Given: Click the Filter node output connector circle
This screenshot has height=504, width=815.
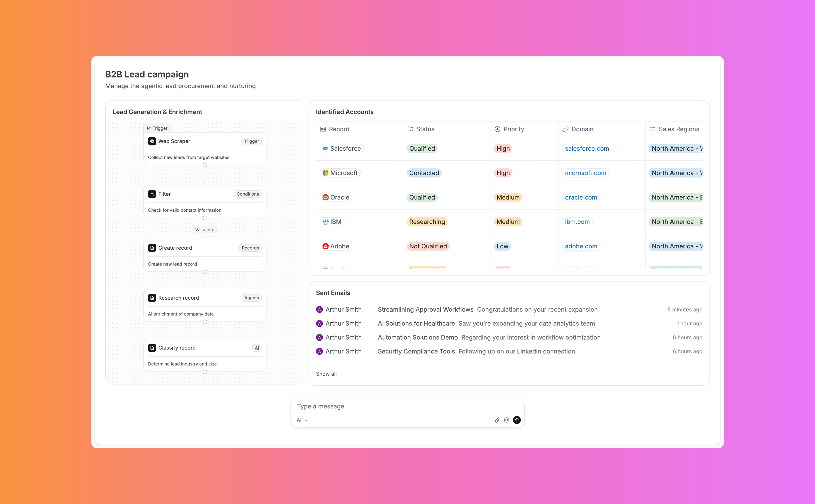Looking at the screenshot, I should tap(205, 218).
